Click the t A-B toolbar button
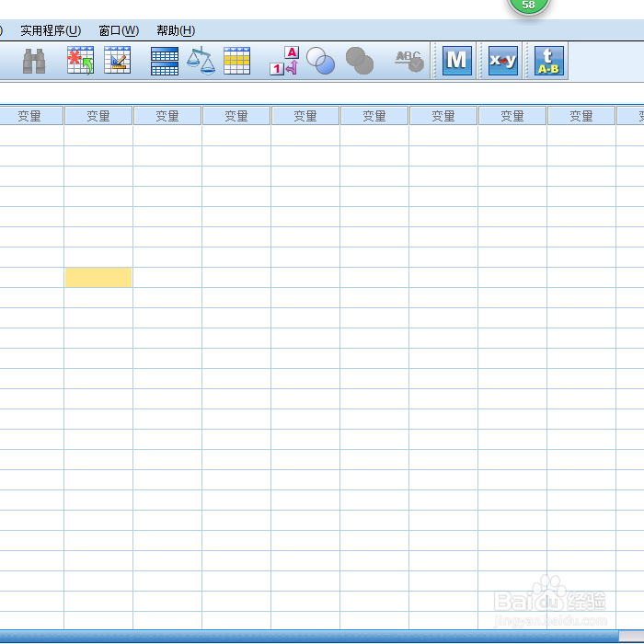 [x=549, y=61]
